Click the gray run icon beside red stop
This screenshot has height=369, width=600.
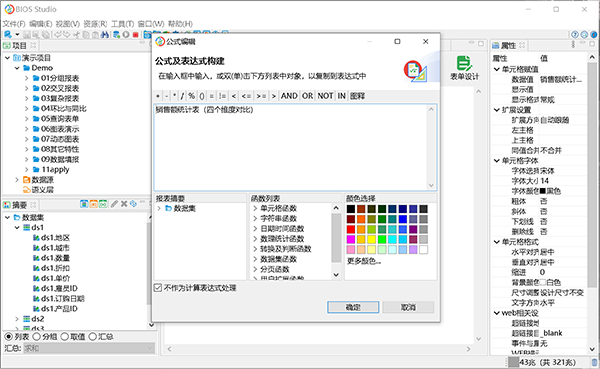coord(126,35)
